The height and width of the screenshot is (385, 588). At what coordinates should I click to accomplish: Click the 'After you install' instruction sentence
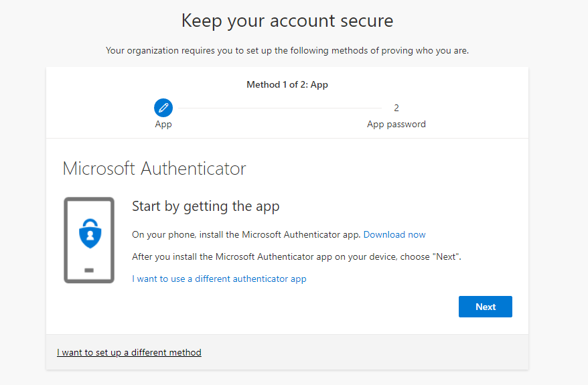(296, 257)
